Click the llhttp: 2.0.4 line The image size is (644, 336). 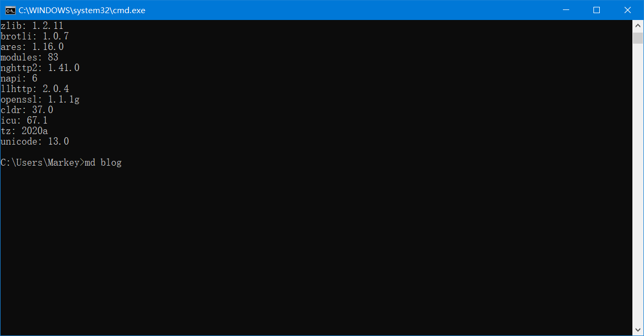pyautogui.click(x=35, y=89)
